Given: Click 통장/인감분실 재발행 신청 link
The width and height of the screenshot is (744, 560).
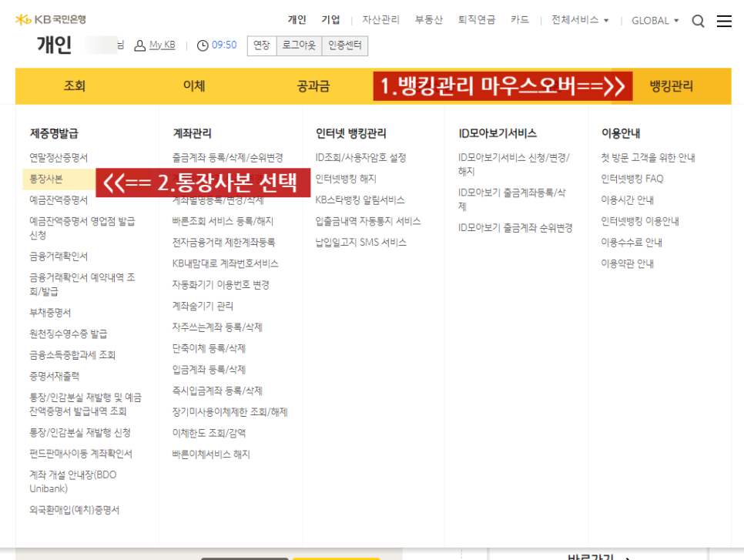Looking at the screenshot, I should click(80, 432).
